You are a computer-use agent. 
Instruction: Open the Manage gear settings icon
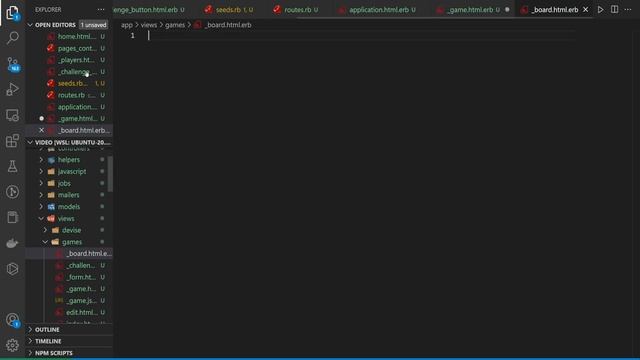coord(13,345)
